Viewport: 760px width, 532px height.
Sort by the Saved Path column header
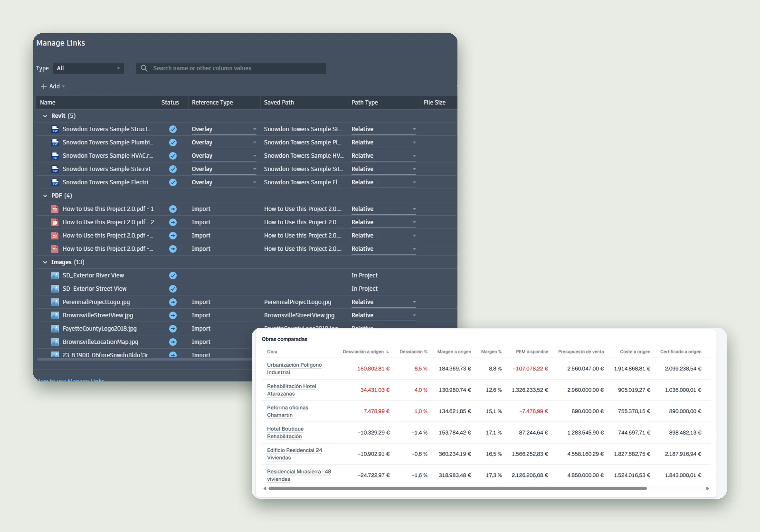click(x=279, y=103)
